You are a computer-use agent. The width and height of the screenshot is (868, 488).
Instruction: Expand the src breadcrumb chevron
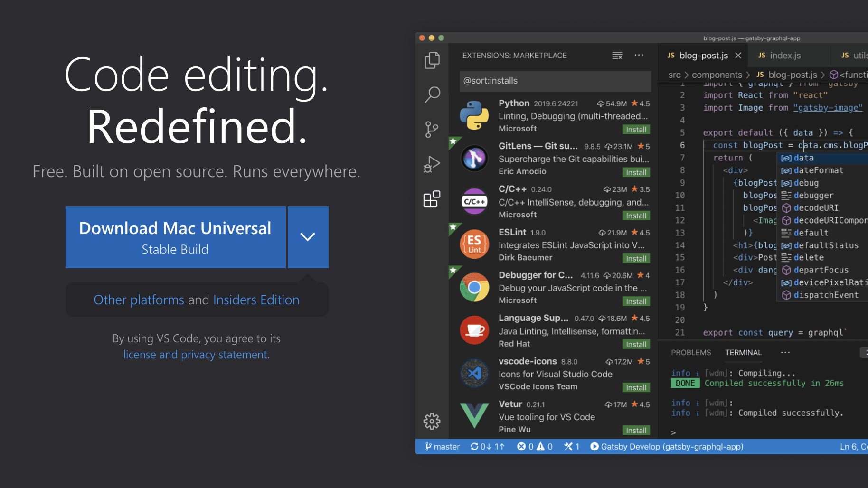(x=686, y=75)
